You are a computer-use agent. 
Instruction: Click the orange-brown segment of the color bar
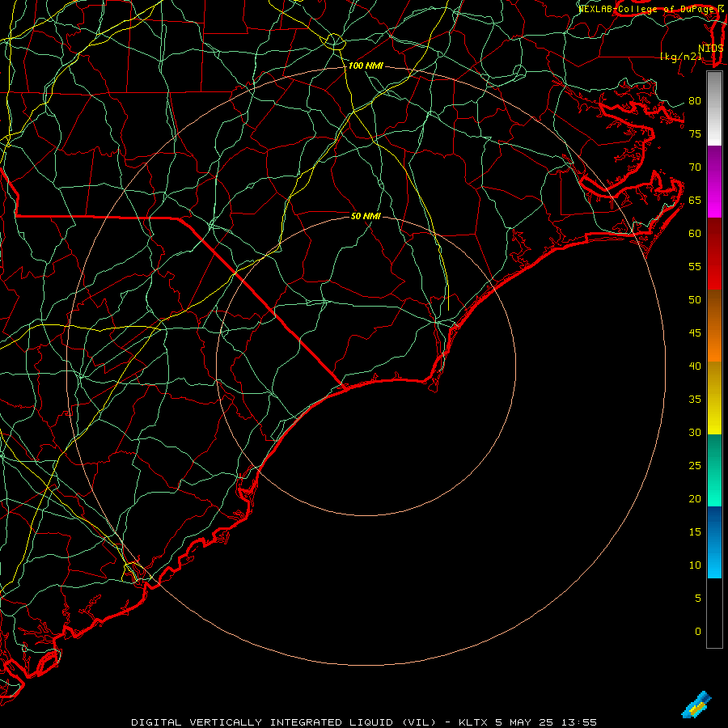714,325
